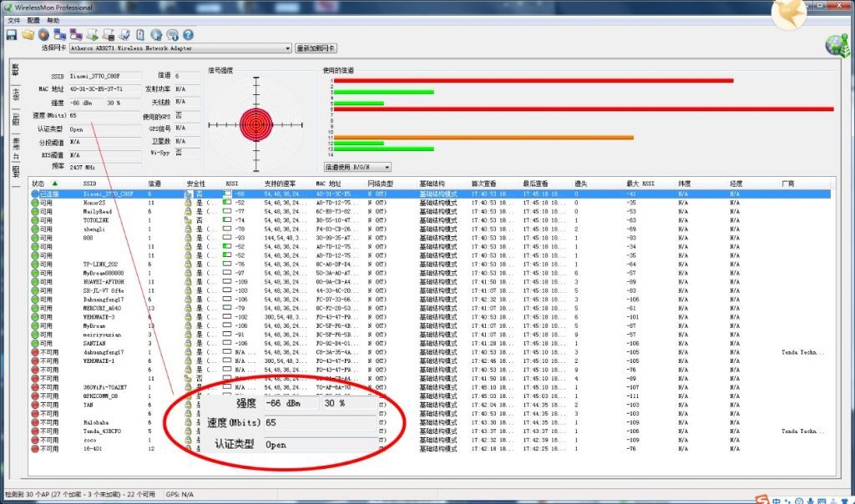Click the orange channel 11 usage bar
855x504 pixels.
tap(483, 138)
